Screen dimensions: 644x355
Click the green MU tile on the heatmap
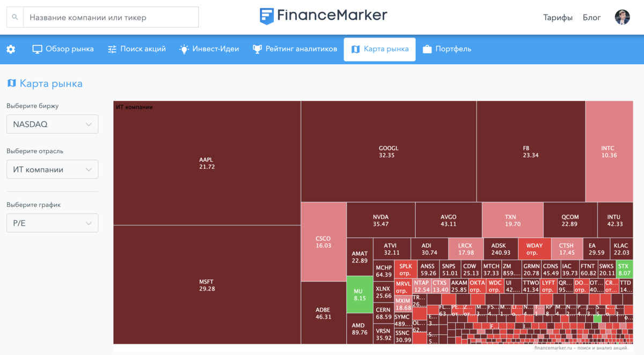pos(360,293)
